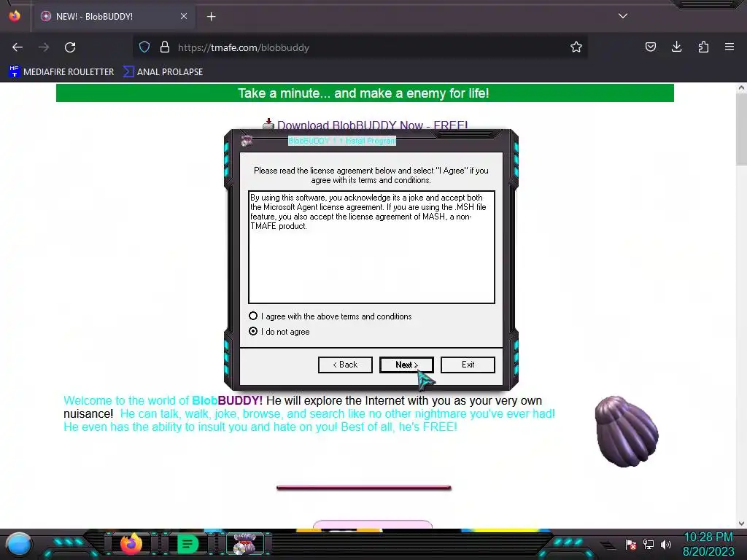
Task: Click the installer title bar icon
Action: click(247, 141)
